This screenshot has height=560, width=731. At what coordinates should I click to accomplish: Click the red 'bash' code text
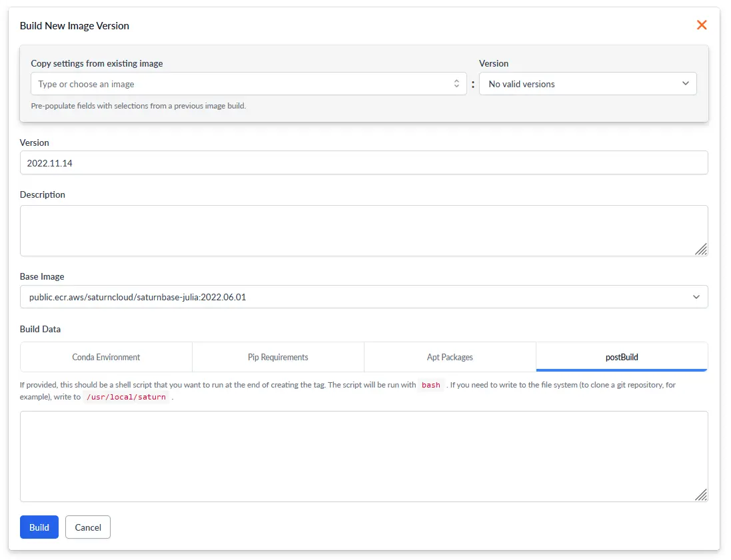(431, 386)
